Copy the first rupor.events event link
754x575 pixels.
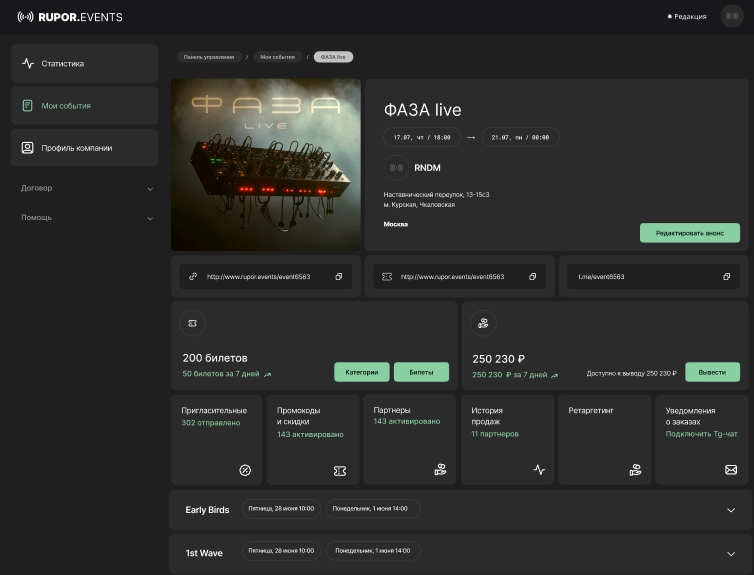coord(338,277)
